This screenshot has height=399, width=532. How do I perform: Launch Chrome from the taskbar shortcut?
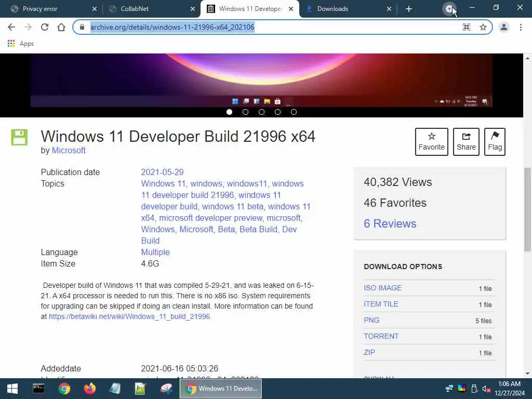click(x=64, y=389)
